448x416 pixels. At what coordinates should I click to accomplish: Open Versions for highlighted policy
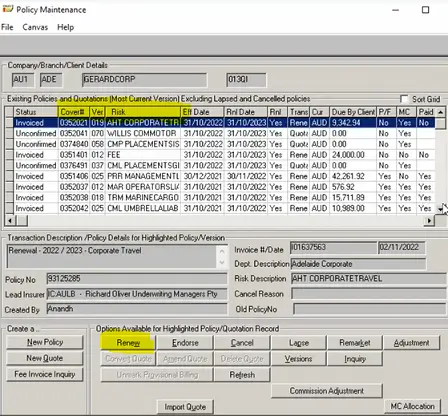click(x=299, y=359)
